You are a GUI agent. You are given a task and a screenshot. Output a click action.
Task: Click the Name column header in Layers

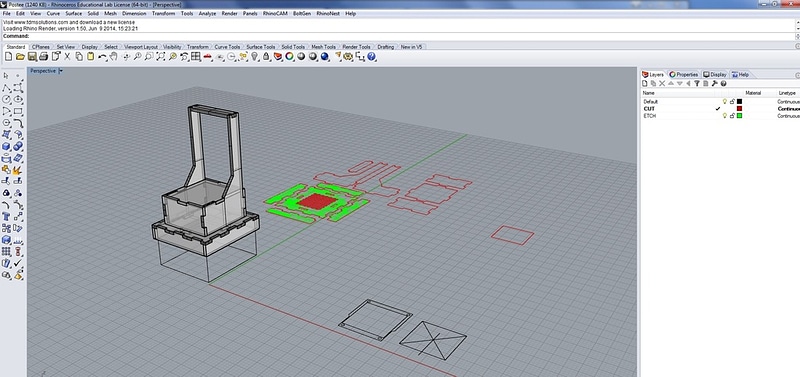pos(648,93)
